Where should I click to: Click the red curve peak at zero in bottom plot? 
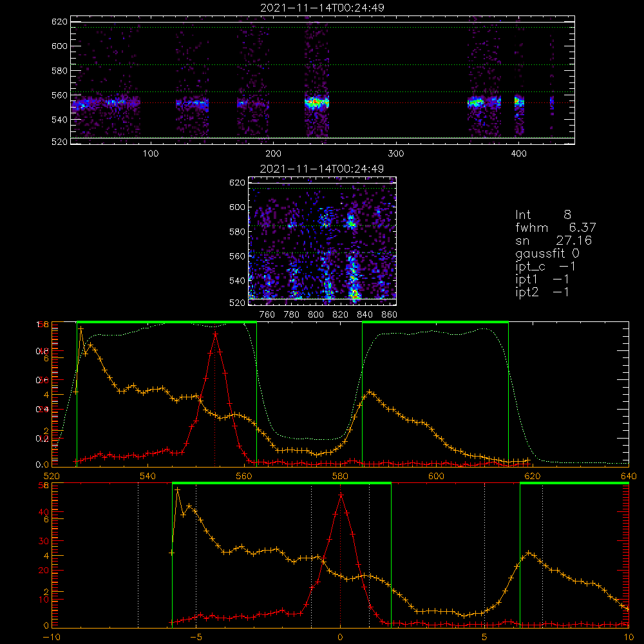point(341,496)
